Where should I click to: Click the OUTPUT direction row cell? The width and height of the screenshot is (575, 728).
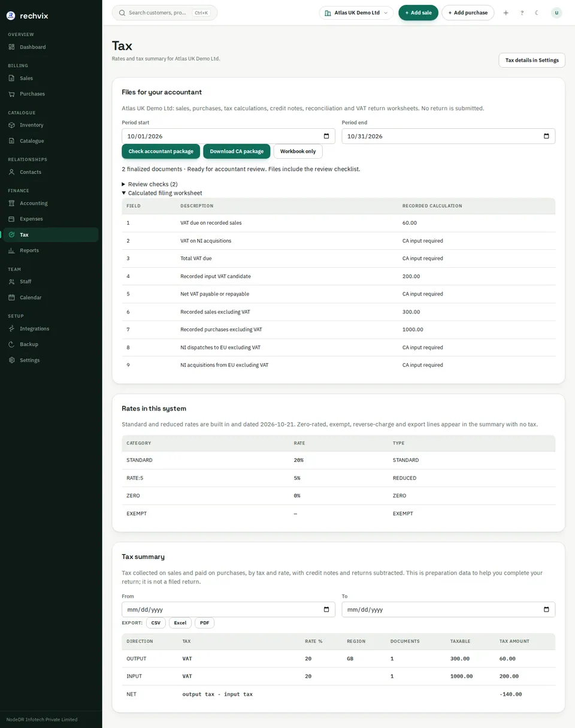137,658
